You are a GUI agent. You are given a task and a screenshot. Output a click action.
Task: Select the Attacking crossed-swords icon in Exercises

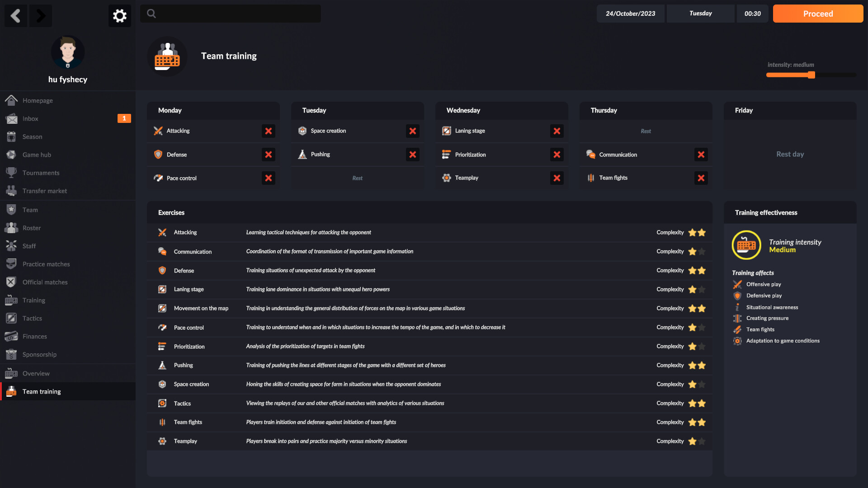tap(162, 232)
